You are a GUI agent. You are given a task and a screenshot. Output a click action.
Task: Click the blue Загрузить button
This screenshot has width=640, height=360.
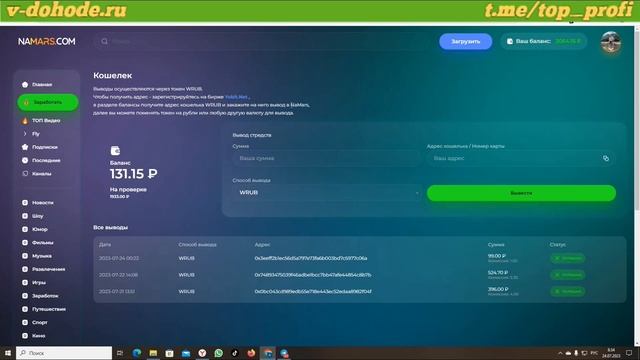point(465,41)
